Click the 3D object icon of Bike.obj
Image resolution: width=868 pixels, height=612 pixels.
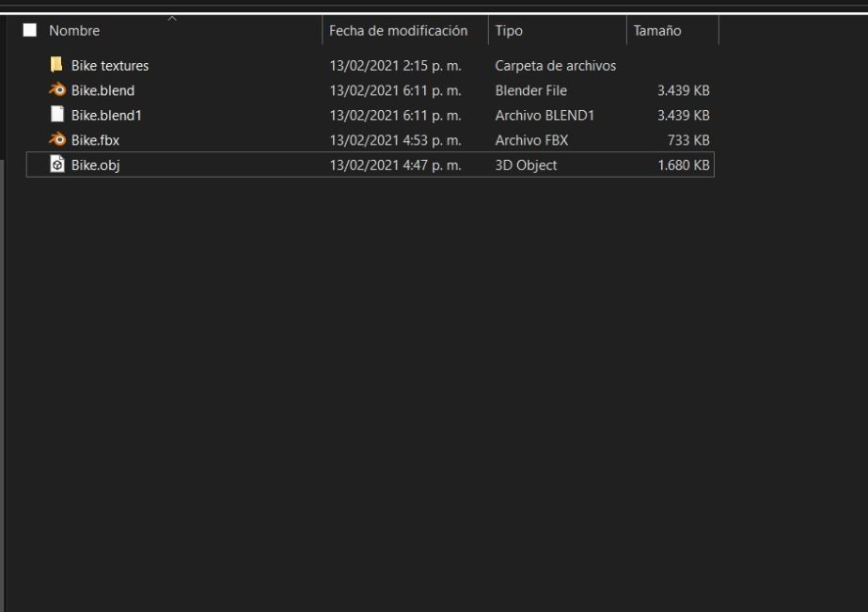coord(56,165)
